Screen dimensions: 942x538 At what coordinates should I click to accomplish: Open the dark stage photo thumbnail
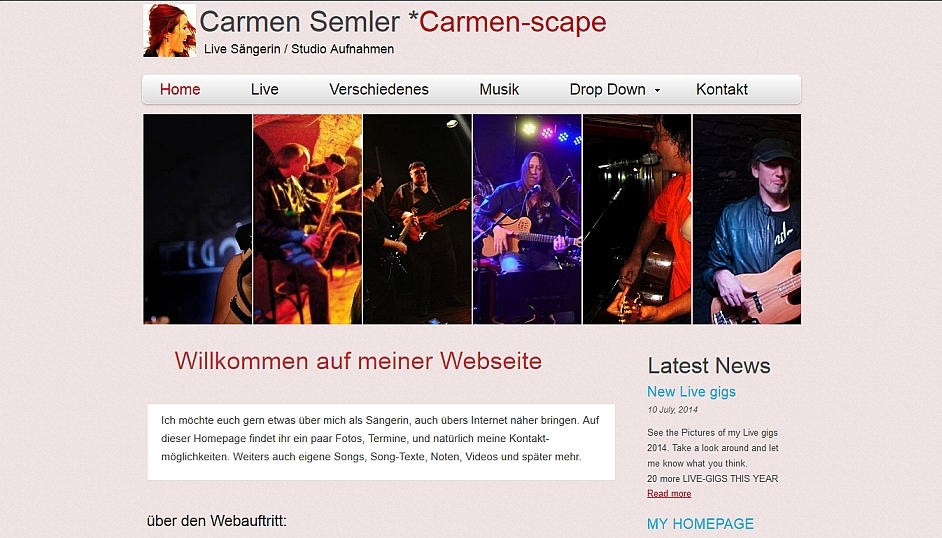tap(198, 219)
